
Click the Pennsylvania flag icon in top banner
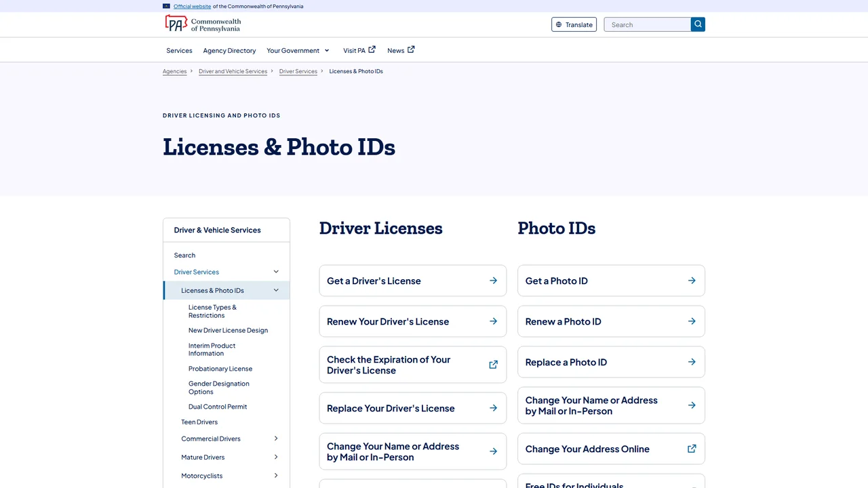pos(166,6)
